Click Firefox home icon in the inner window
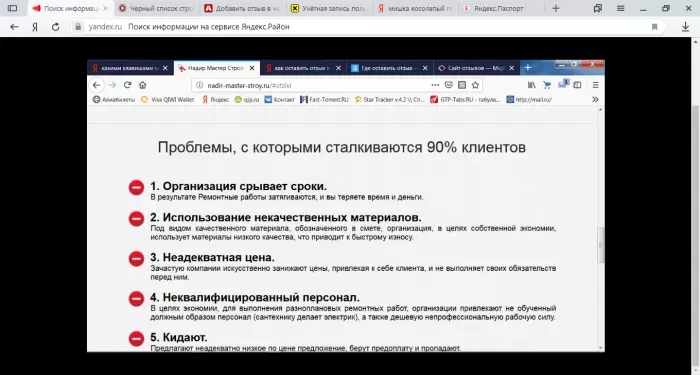 click(x=142, y=85)
